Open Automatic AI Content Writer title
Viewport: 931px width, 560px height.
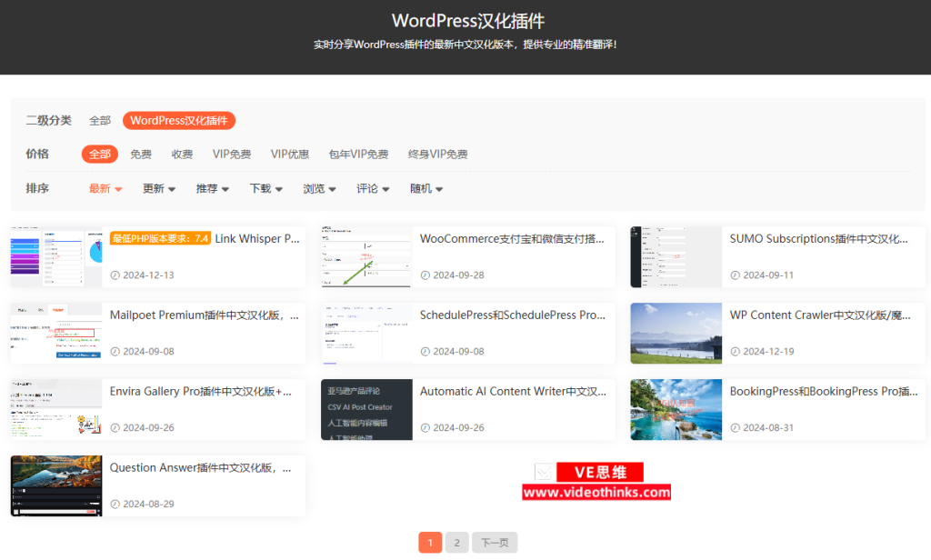pos(513,391)
